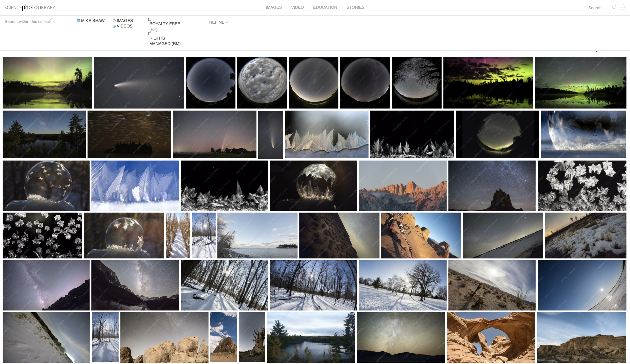Go to the Education section
630x364 pixels.
[x=325, y=7]
